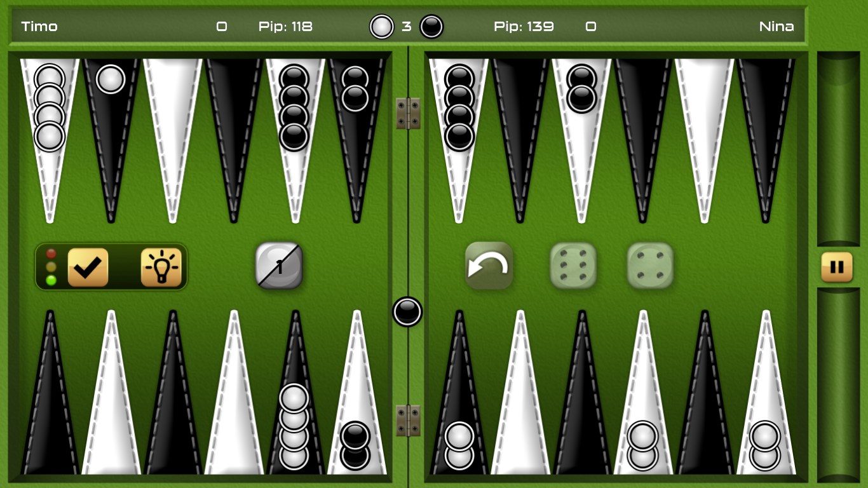Viewport: 868px width, 488px height.
Task: Confirm your move with the checkmark button
Action: (88, 266)
